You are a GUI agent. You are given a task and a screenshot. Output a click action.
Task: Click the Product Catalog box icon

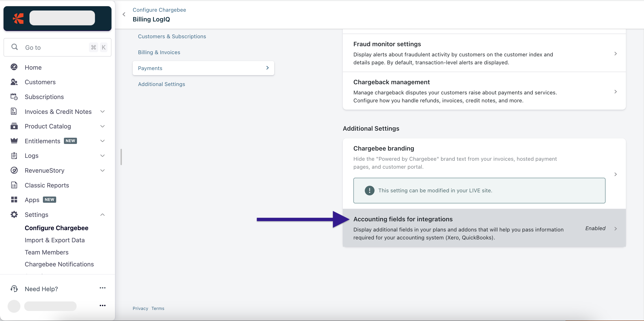(x=14, y=126)
